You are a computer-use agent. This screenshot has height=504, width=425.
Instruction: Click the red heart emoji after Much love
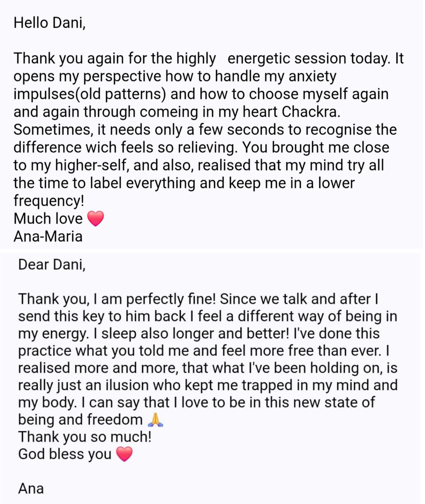click(x=95, y=218)
